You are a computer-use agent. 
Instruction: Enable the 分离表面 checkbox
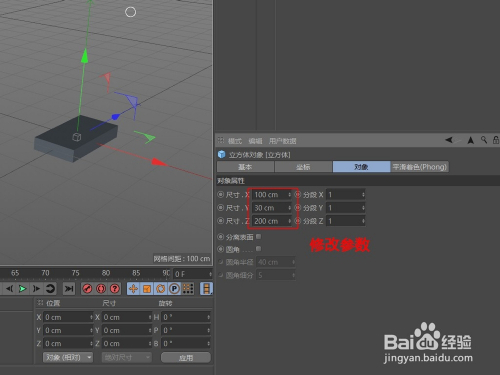(259, 236)
